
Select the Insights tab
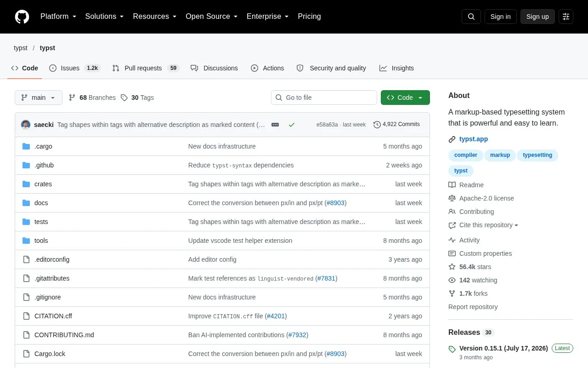(397, 68)
